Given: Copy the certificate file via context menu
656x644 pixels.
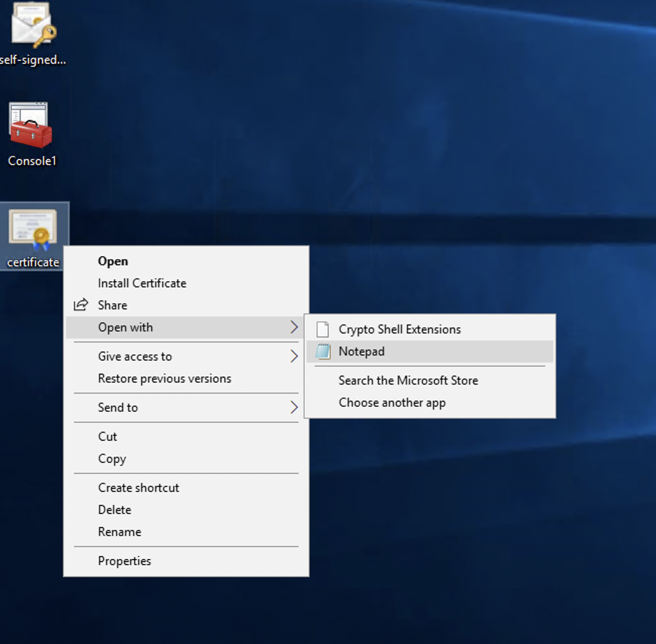Looking at the screenshot, I should [x=112, y=458].
